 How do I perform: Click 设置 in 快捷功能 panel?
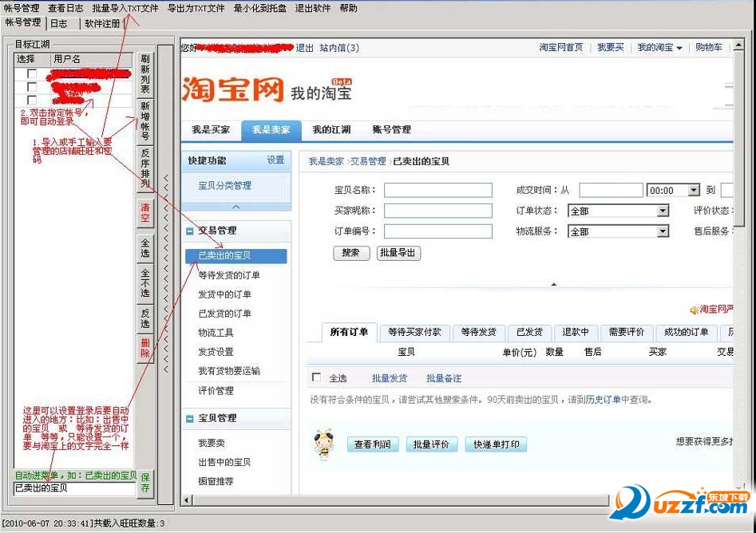pyautogui.click(x=275, y=160)
